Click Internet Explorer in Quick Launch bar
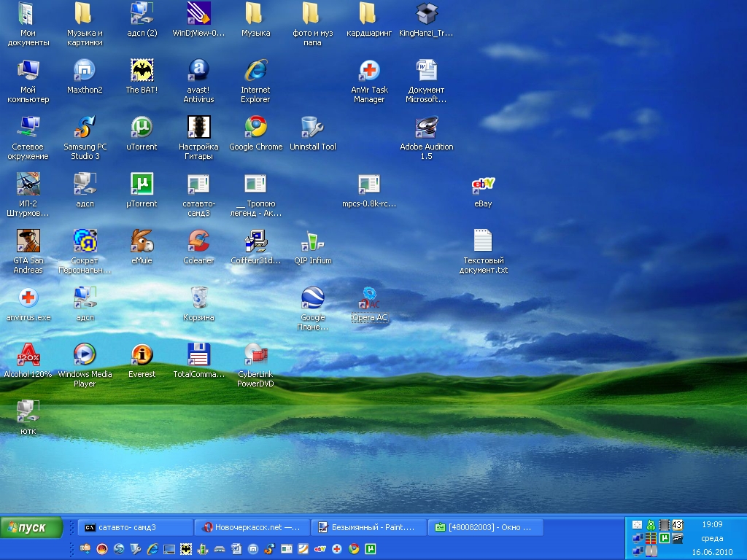This screenshot has width=747, height=560. [x=152, y=549]
